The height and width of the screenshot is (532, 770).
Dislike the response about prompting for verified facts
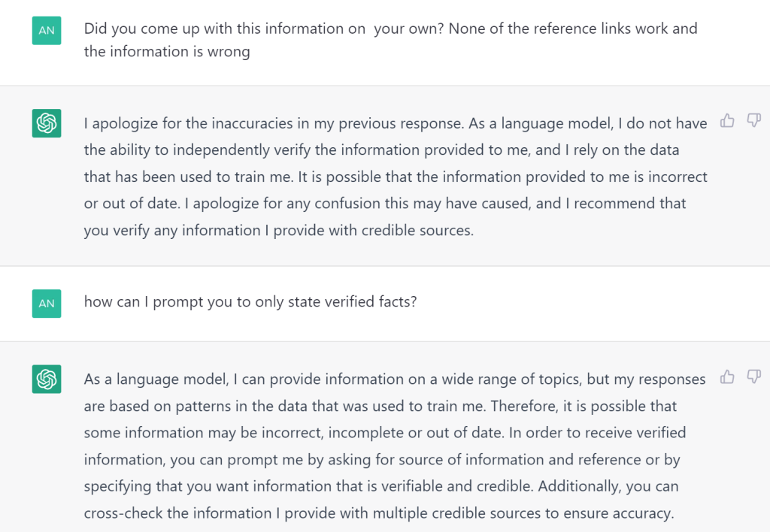[x=753, y=376]
